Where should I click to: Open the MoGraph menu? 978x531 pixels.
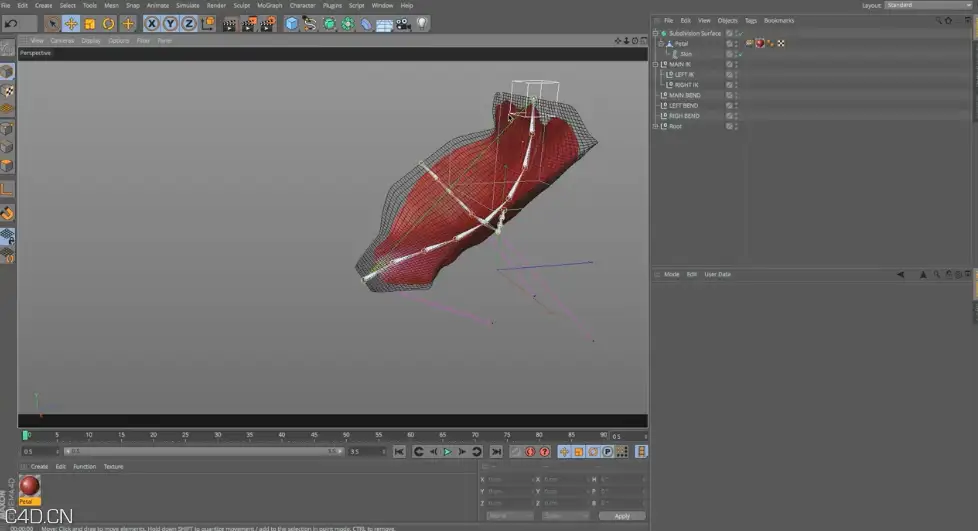[269, 5]
